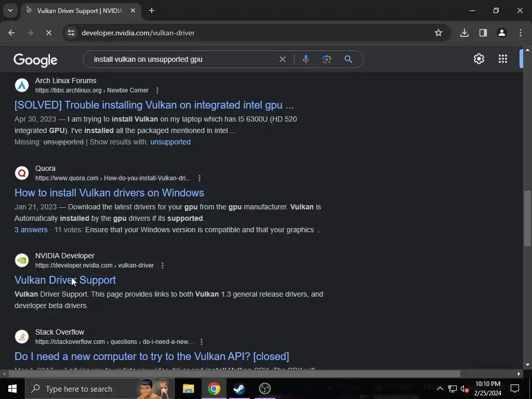Click the Stack Overflow site name

click(x=60, y=332)
